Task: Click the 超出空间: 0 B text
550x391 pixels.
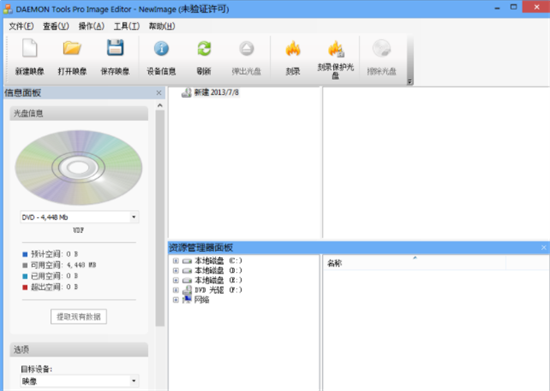Action: coord(54,287)
